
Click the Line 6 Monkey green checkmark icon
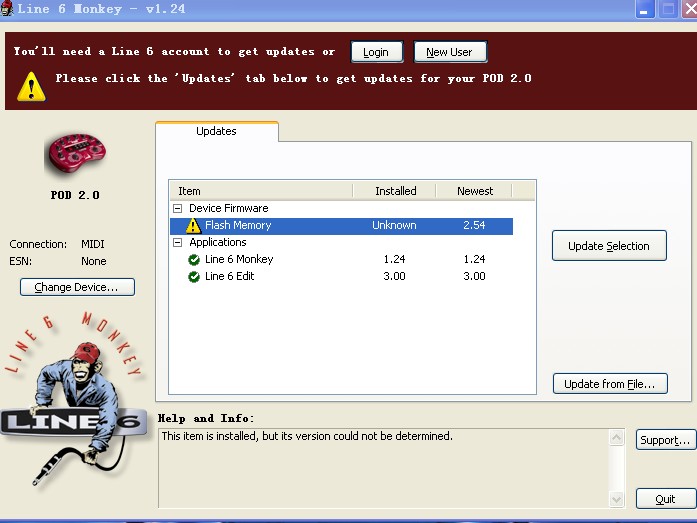(x=194, y=260)
